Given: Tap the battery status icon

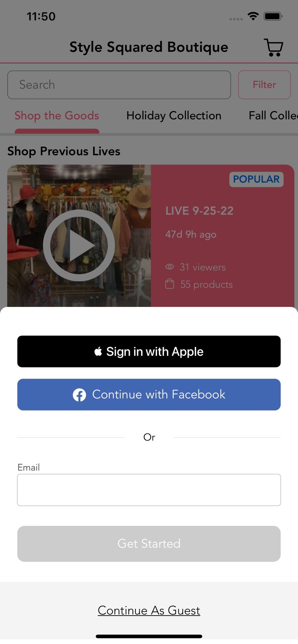Looking at the screenshot, I should (x=273, y=16).
